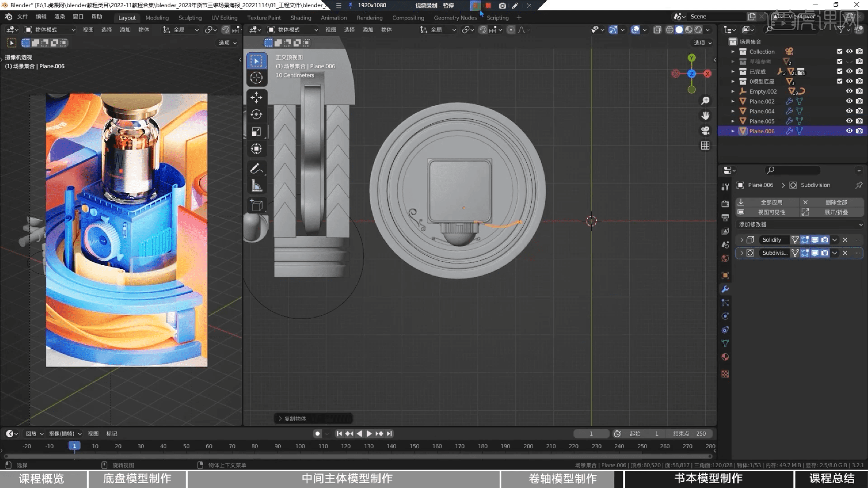Play the animation in timeline
The height and width of the screenshot is (488, 868).
tap(369, 434)
